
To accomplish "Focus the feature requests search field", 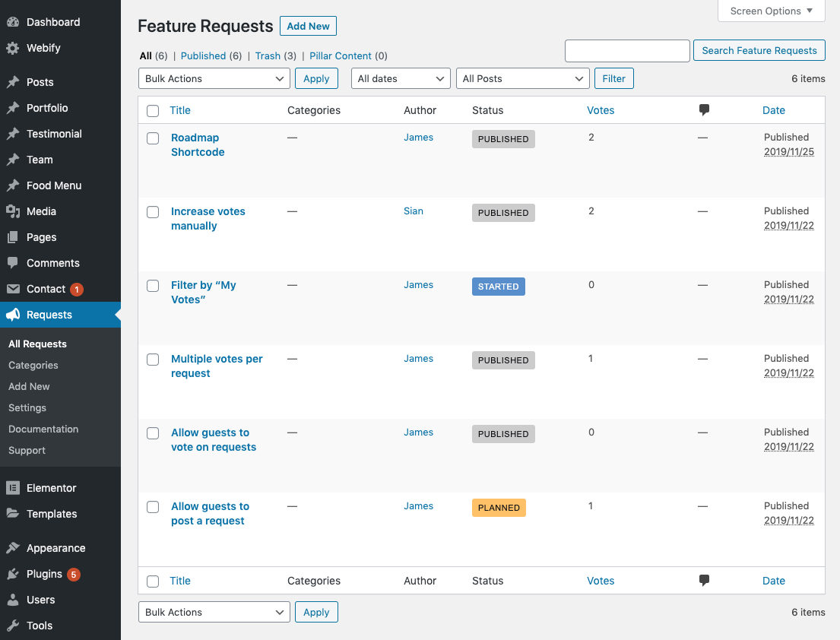I will point(627,51).
